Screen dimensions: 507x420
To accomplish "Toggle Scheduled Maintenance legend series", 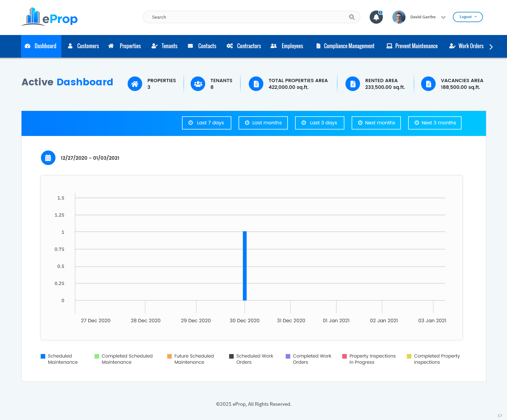I will click(x=43, y=356).
